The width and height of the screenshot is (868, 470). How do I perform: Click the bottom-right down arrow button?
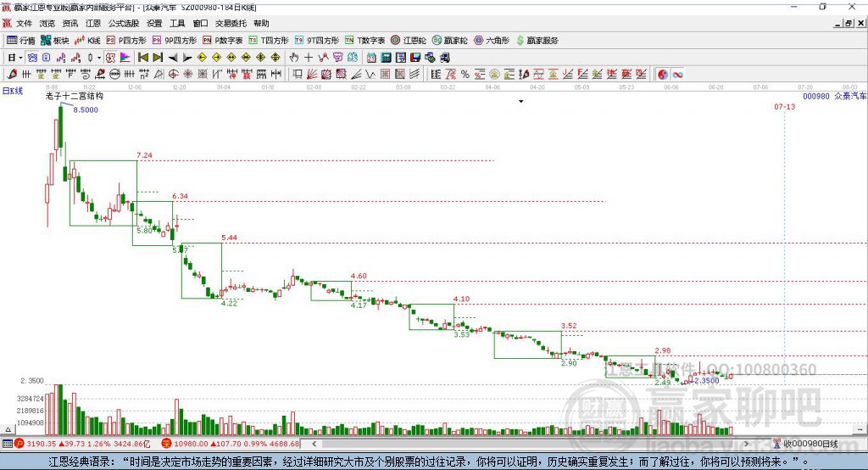pyautogui.click(x=860, y=429)
